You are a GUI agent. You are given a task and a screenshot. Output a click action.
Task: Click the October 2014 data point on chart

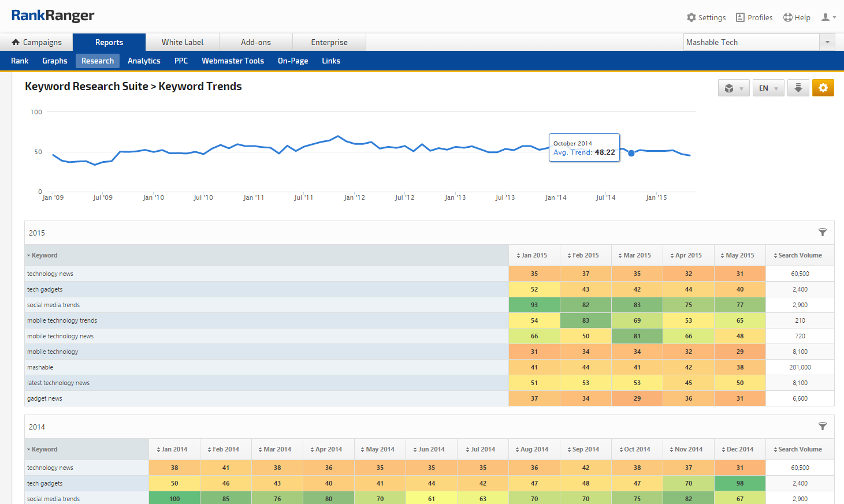pyautogui.click(x=631, y=153)
